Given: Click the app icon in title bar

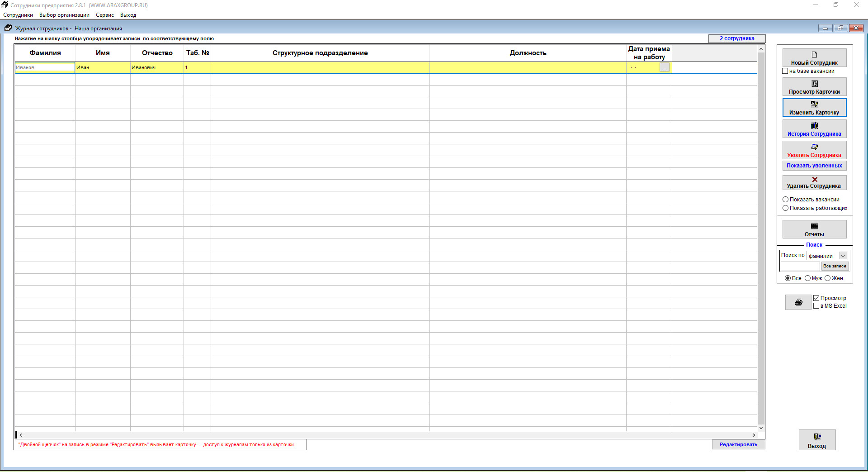Looking at the screenshot, I should tap(5, 5).
